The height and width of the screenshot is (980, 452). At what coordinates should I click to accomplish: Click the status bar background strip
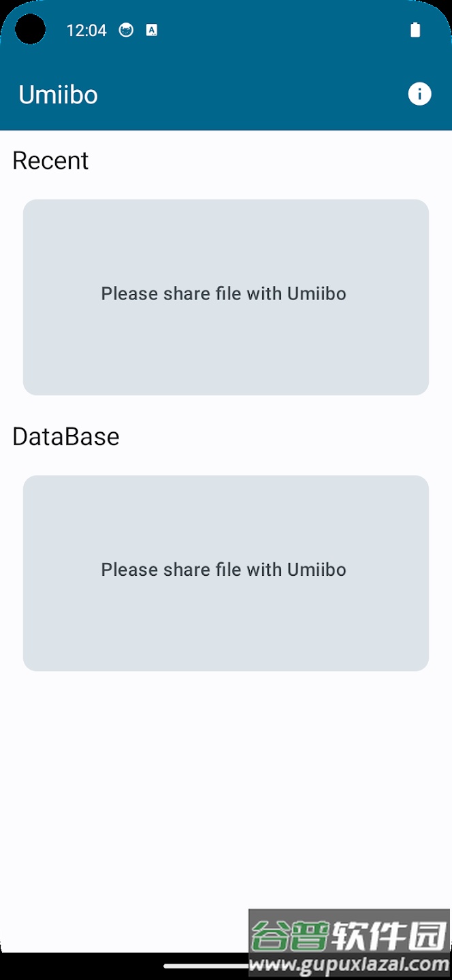(x=272, y=30)
